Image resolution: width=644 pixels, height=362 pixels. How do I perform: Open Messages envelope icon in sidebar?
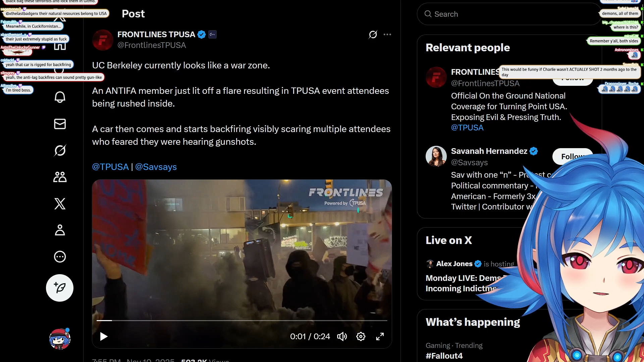tap(60, 124)
